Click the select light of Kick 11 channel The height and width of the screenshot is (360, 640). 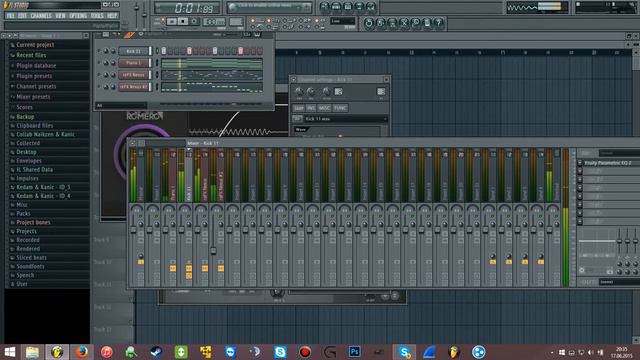(x=158, y=51)
